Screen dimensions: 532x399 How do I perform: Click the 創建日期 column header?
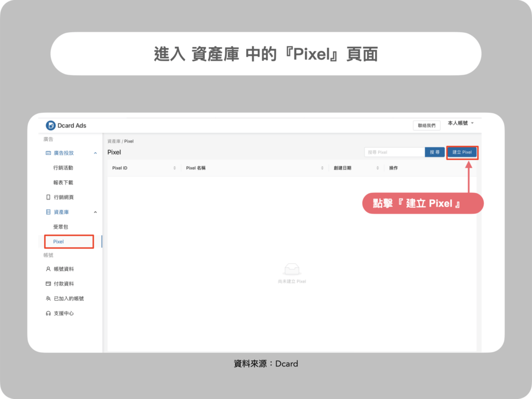point(342,168)
